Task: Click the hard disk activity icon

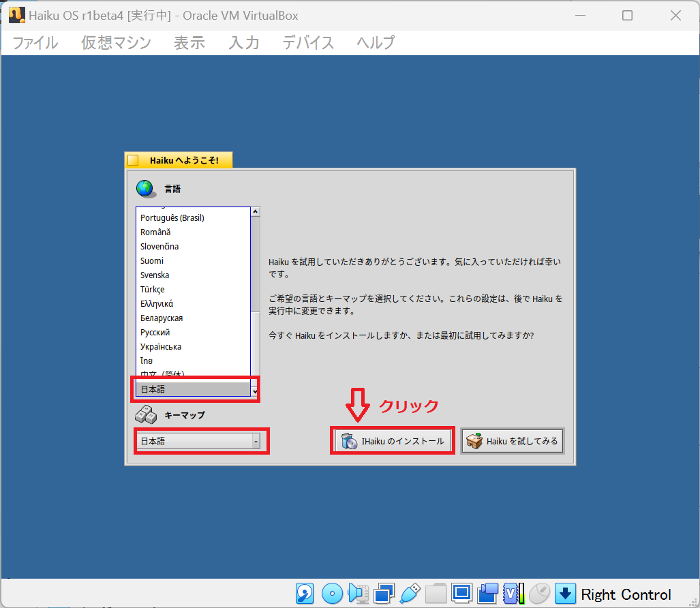Action: [x=305, y=594]
